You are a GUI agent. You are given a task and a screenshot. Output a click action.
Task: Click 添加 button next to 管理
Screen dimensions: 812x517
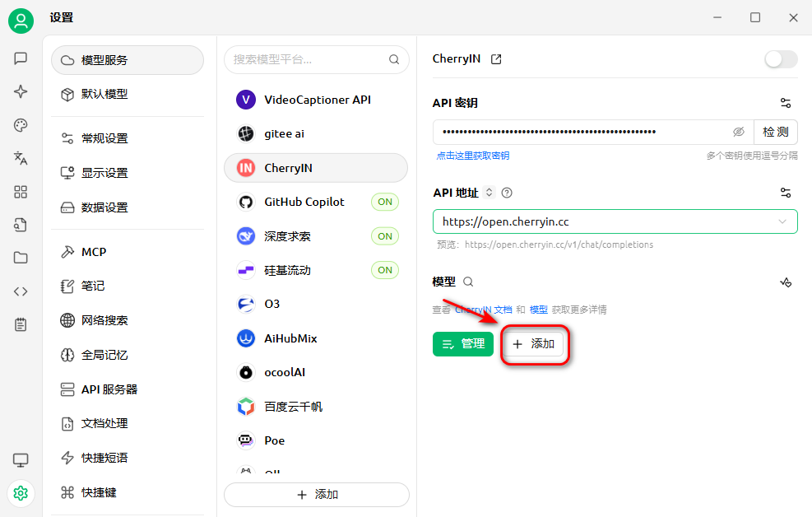tap(533, 344)
